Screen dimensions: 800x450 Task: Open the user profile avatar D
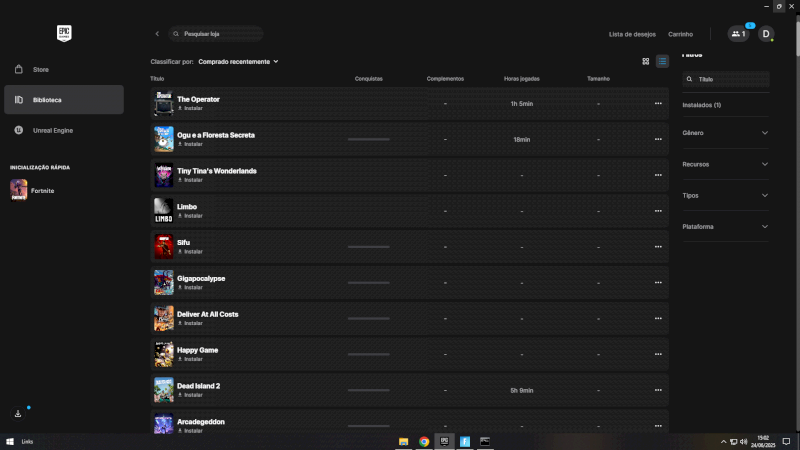coord(766,34)
